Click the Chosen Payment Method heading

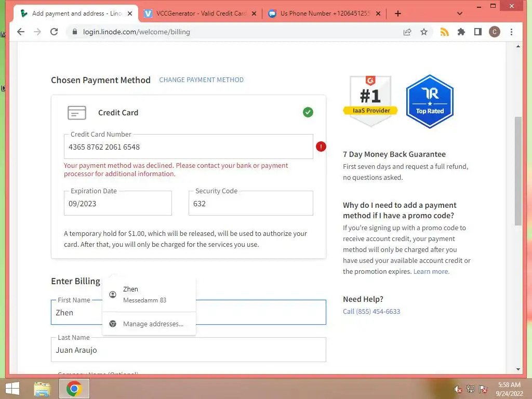(x=101, y=80)
